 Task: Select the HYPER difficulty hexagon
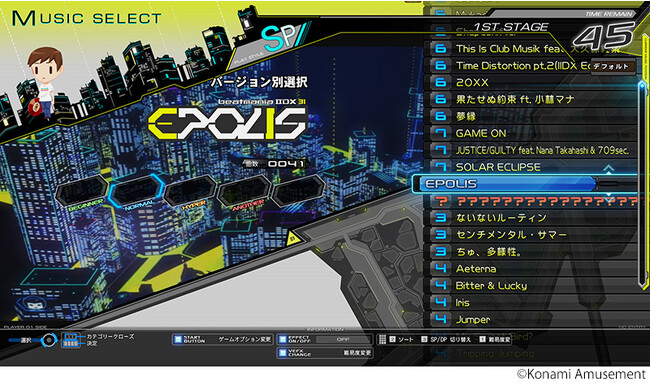click(x=190, y=191)
